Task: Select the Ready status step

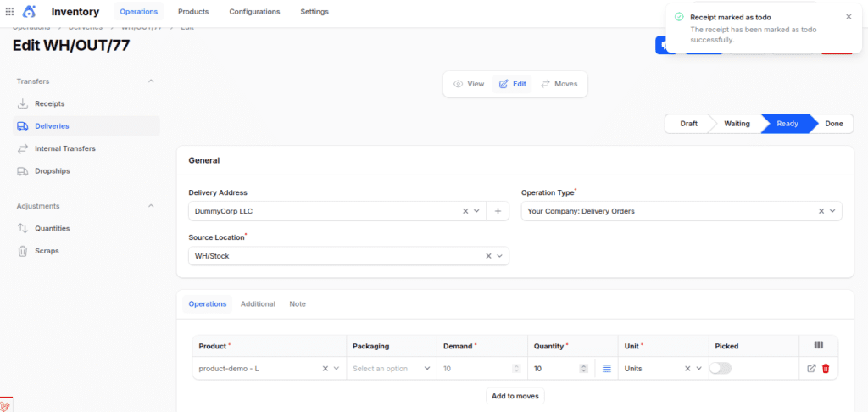Action: tap(787, 124)
